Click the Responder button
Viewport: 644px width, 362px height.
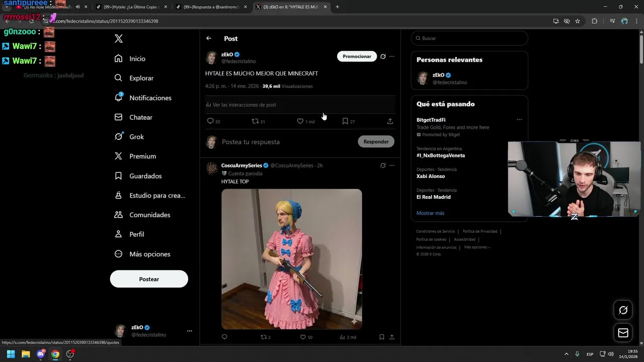pyautogui.click(x=376, y=142)
